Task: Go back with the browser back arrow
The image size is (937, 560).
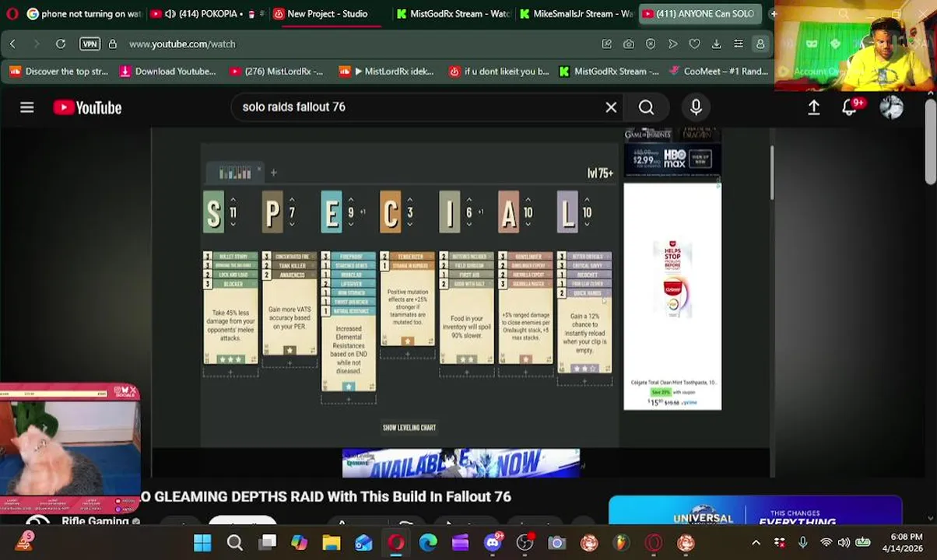Action: pos(12,44)
